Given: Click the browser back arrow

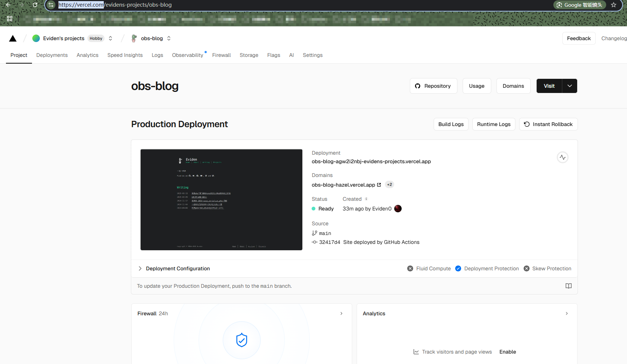Looking at the screenshot, I should [8, 5].
